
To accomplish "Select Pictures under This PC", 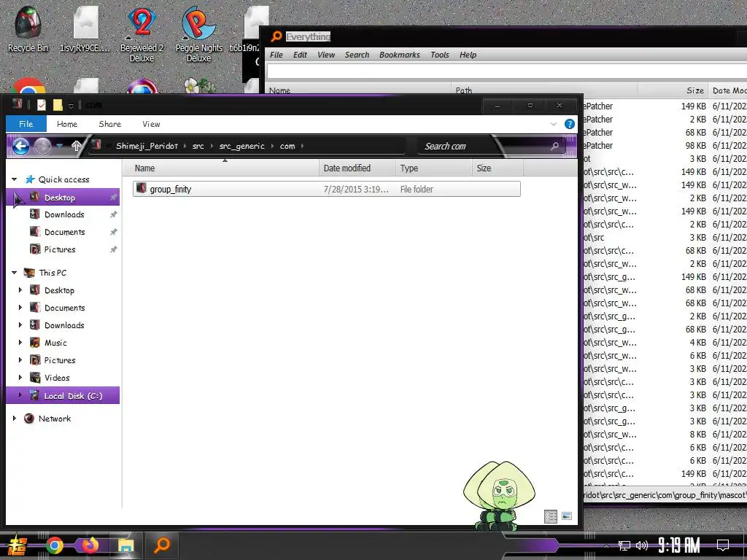I will 60,360.
